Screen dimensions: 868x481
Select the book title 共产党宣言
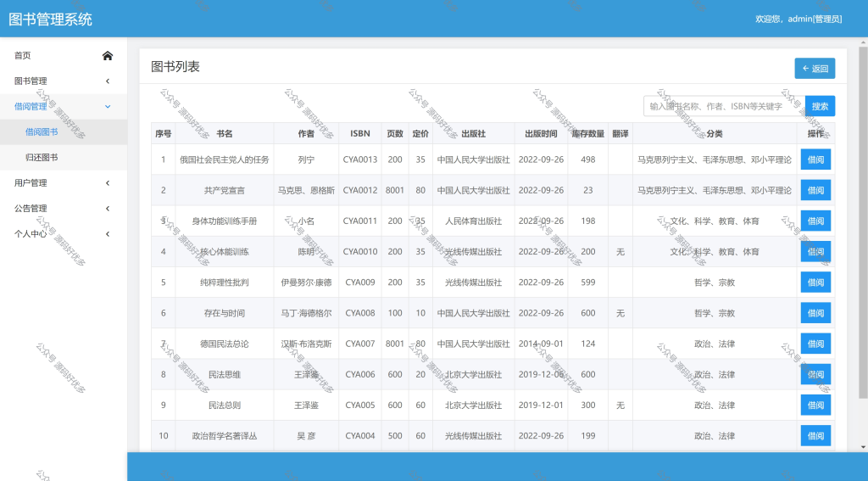pos(224,190)
